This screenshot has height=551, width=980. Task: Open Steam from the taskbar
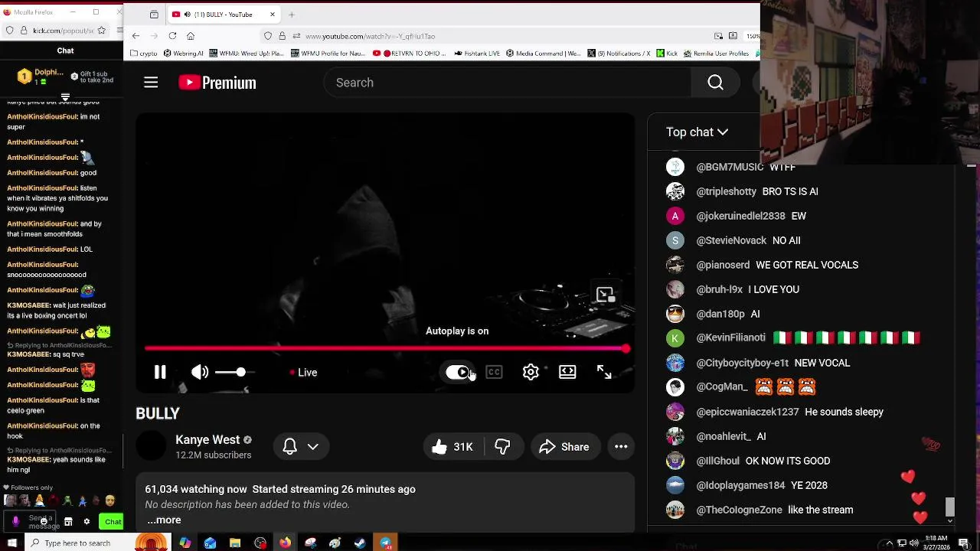[x=360, y=543]
